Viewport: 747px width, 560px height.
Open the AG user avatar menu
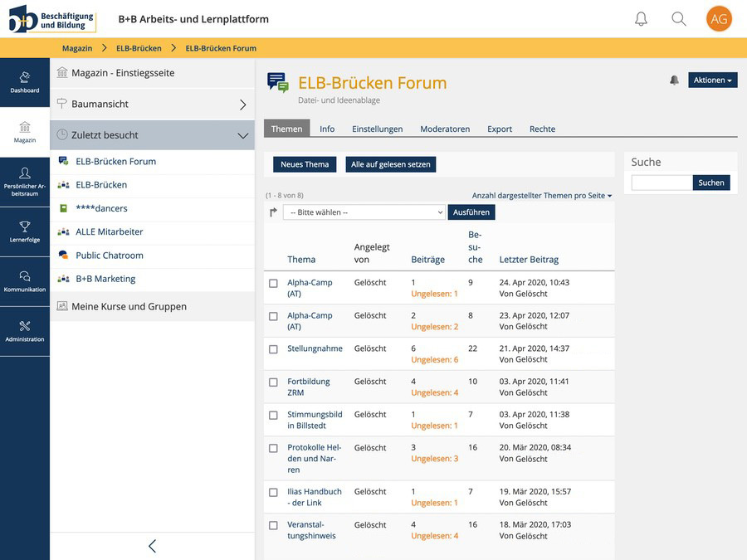pos(719,19)
